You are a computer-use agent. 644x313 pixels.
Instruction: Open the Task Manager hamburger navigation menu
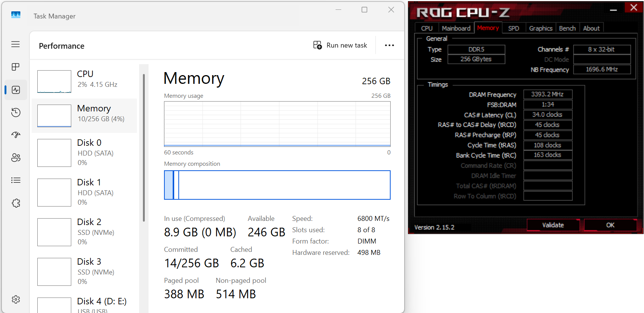click(15, 44)
